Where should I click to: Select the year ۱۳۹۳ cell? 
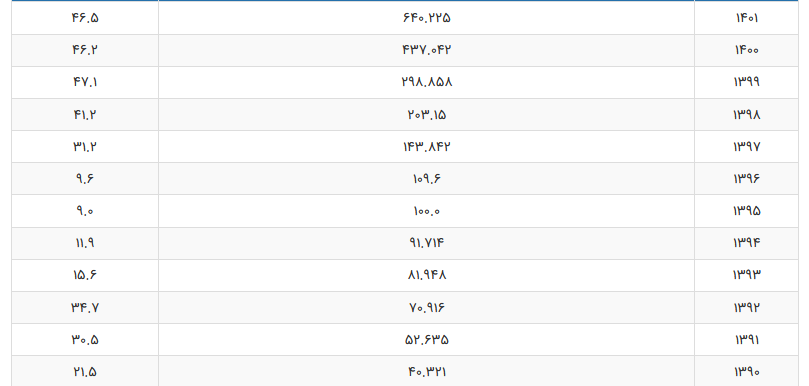point(747,276)
